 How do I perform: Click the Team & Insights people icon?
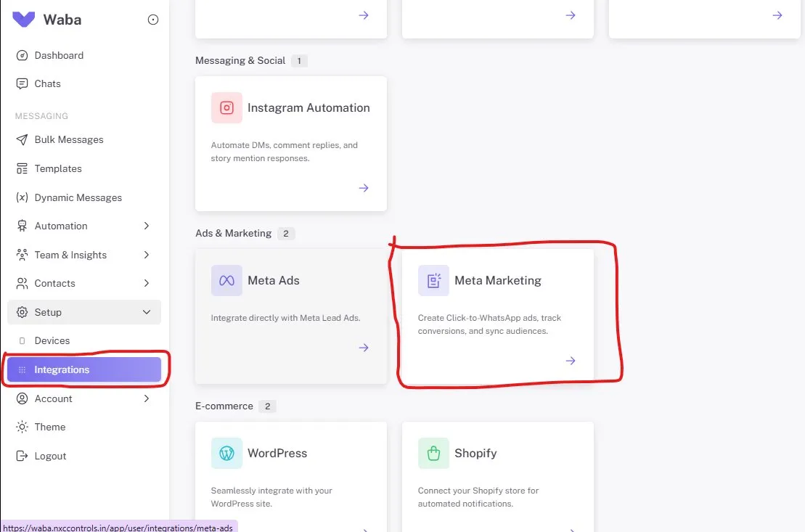[x=22, y=255]
